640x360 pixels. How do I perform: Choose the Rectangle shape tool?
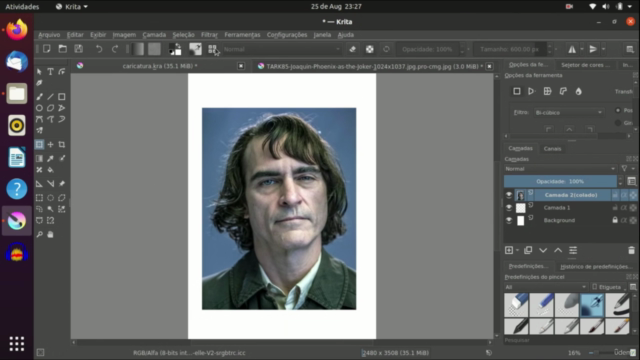pyautogui.click(x=62, y=97)
